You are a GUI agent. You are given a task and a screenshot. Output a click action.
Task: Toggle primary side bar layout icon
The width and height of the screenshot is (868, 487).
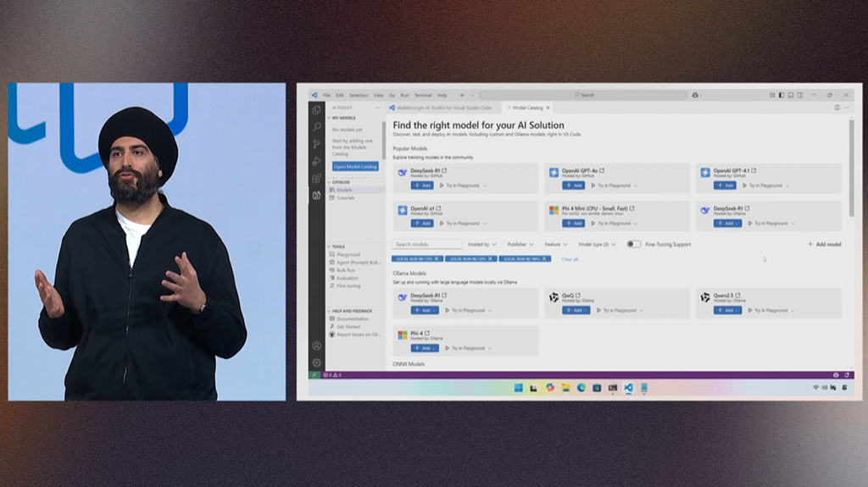(x=782, y=95)
